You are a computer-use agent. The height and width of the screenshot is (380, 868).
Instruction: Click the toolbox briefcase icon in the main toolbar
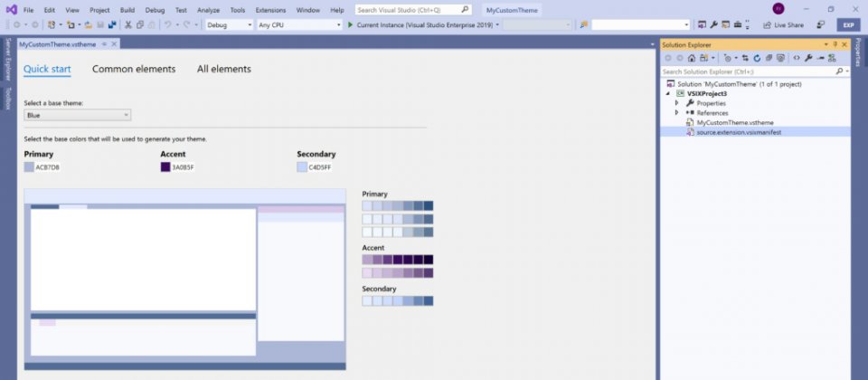click(x=738, y=25)
